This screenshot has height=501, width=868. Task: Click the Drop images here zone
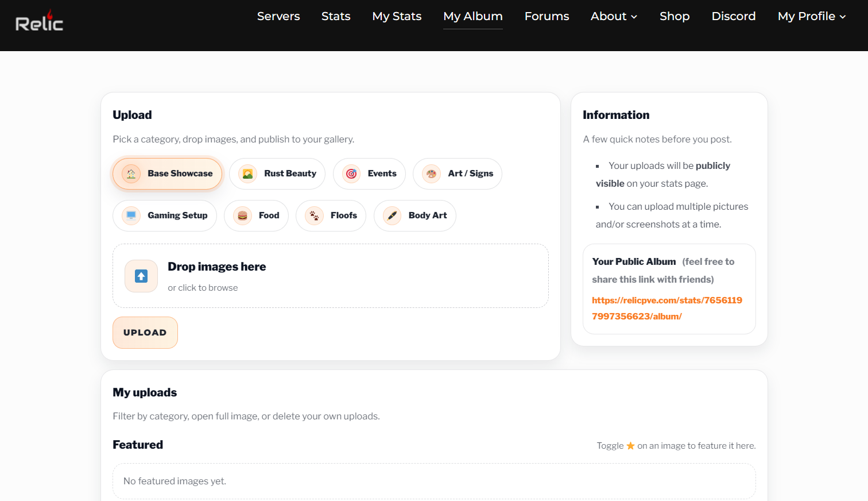point(331,276)
